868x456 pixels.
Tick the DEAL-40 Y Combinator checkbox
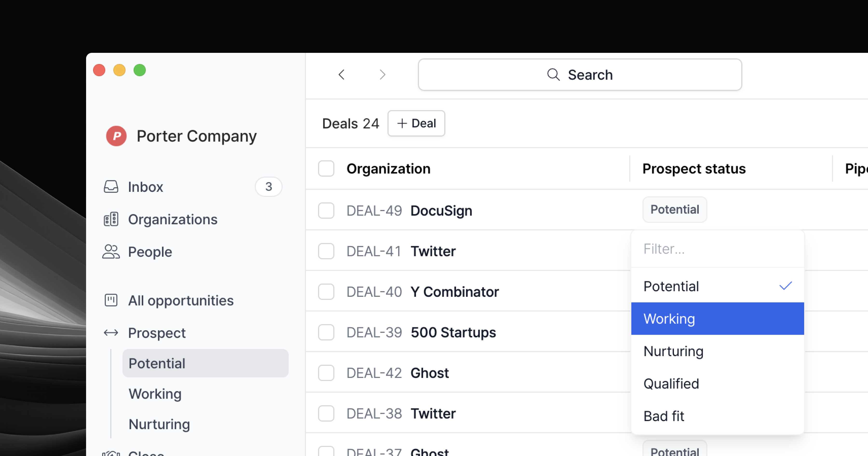326,292
